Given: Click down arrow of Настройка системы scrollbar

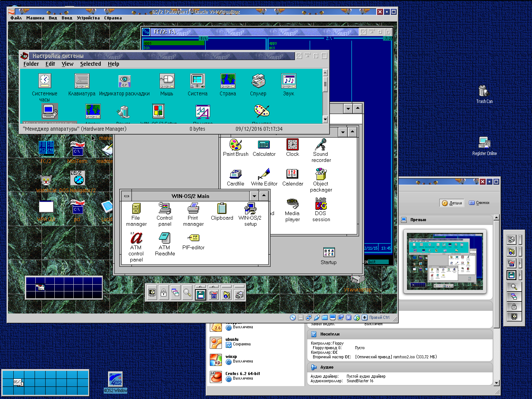Looking at the screenshot, I should 325,119.
